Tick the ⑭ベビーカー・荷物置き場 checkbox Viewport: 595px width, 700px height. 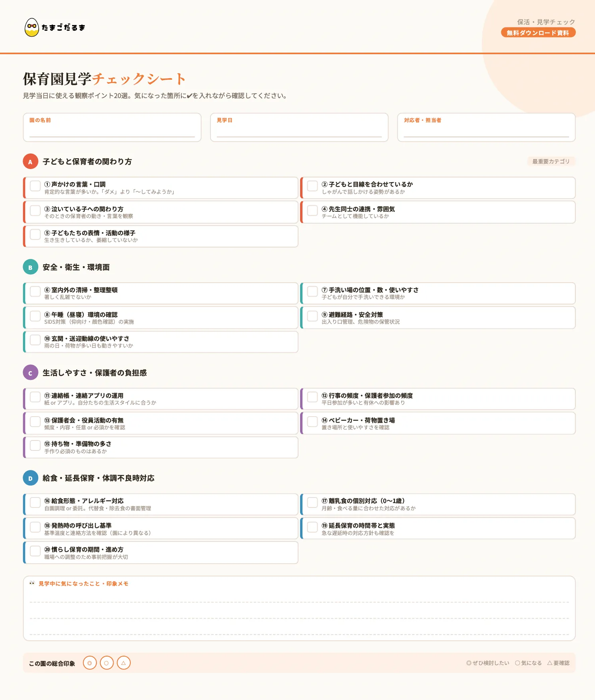(312, 422)
